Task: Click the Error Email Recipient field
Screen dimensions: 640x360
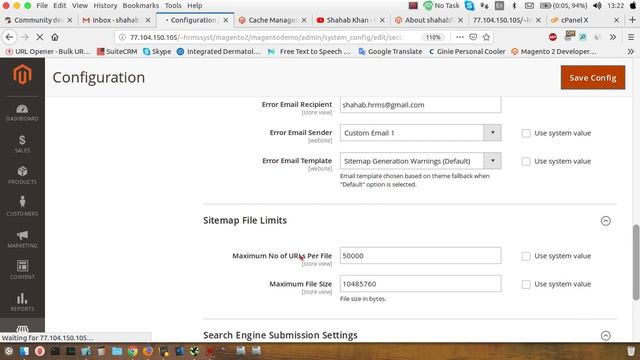Action: [x=420, y=104]
